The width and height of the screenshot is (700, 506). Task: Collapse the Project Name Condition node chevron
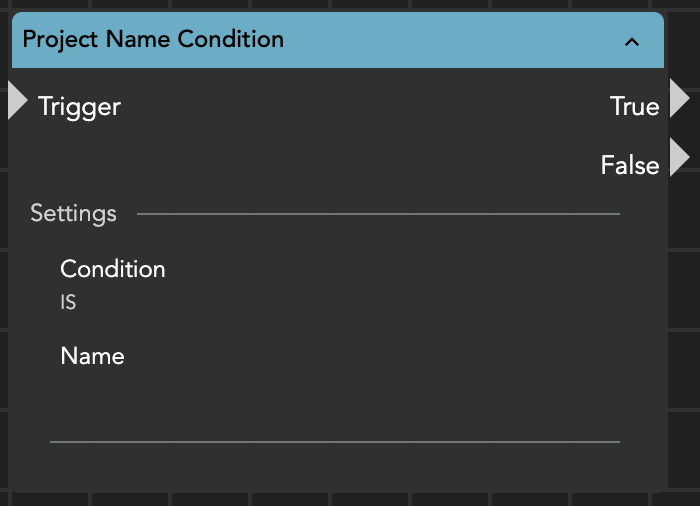coord(631,41)
